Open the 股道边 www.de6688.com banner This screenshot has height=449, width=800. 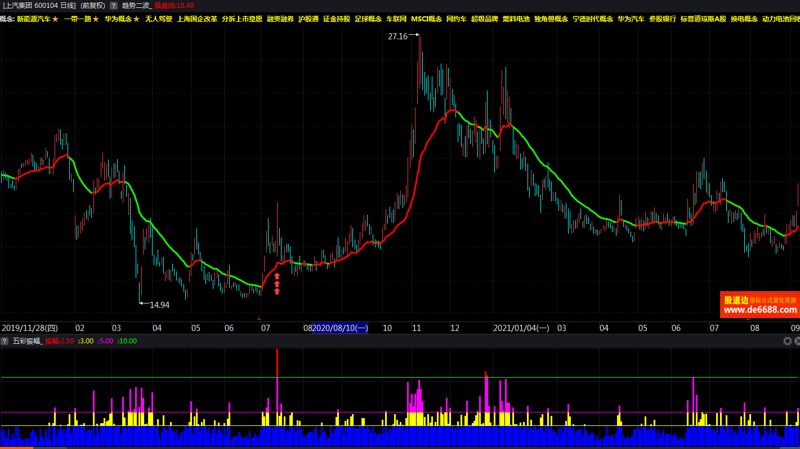[760, 305]
